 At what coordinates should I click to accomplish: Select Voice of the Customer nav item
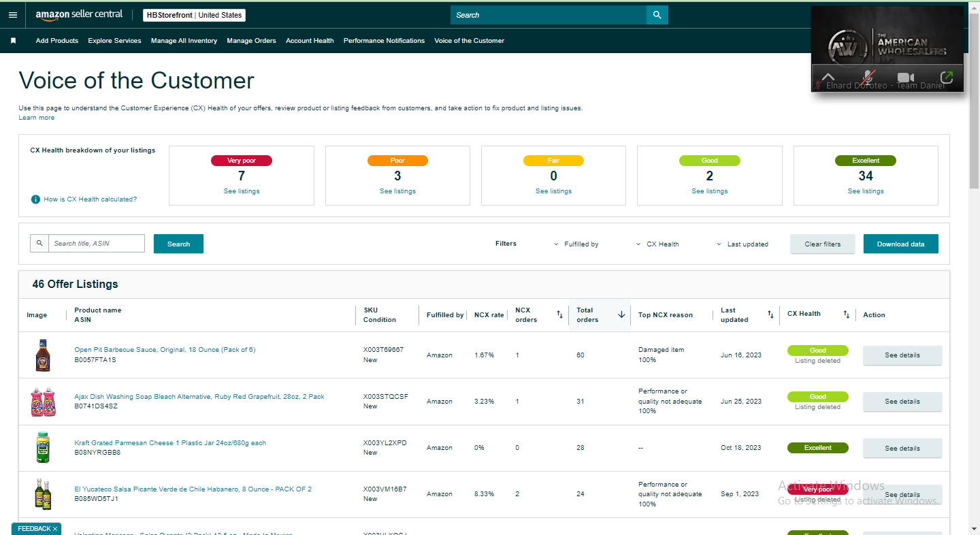pos(470,41)
